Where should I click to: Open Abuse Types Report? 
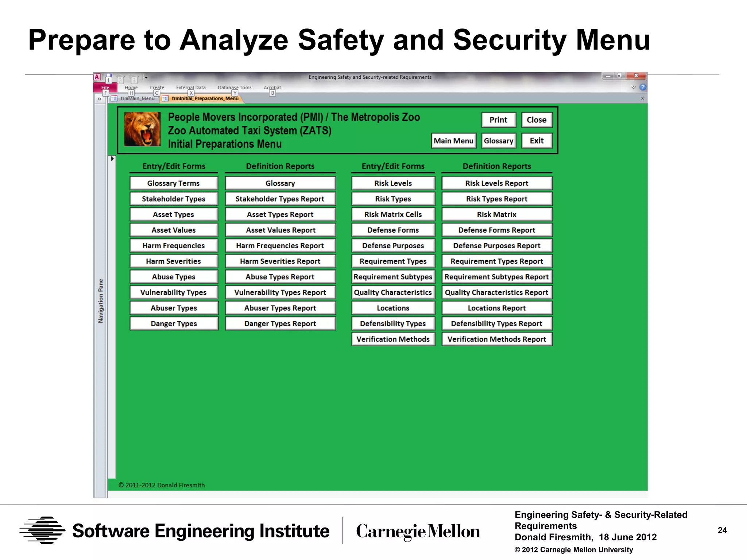(280, 277)
